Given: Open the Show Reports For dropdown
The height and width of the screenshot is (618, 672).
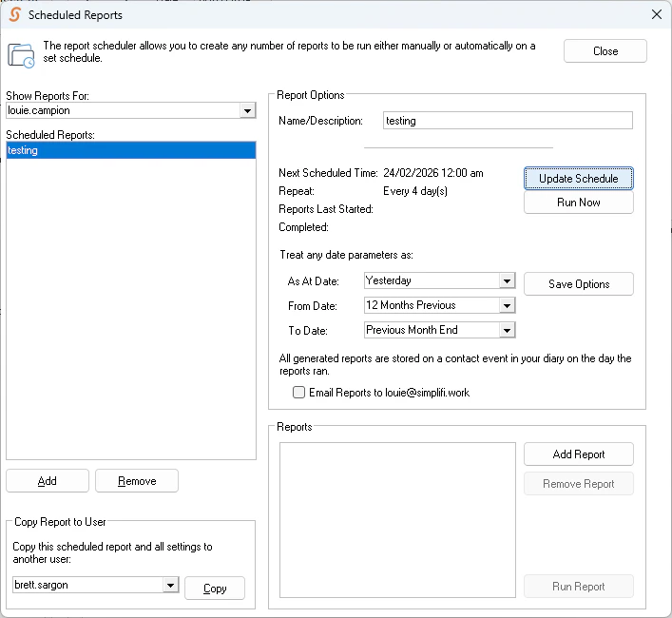Looking at the screenshot, I should point(247,110).
